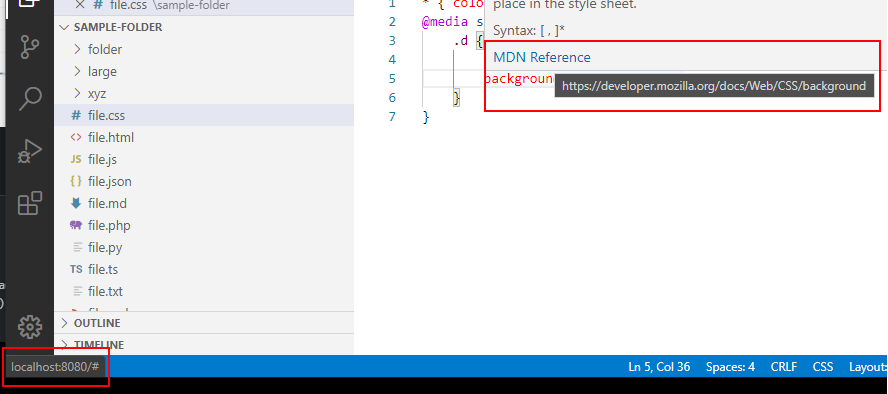Select file.css in the explorer tree

(x=204, y=115)
